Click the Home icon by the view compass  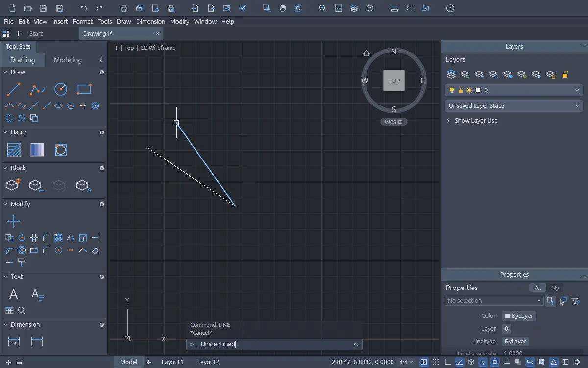[366, 53]
